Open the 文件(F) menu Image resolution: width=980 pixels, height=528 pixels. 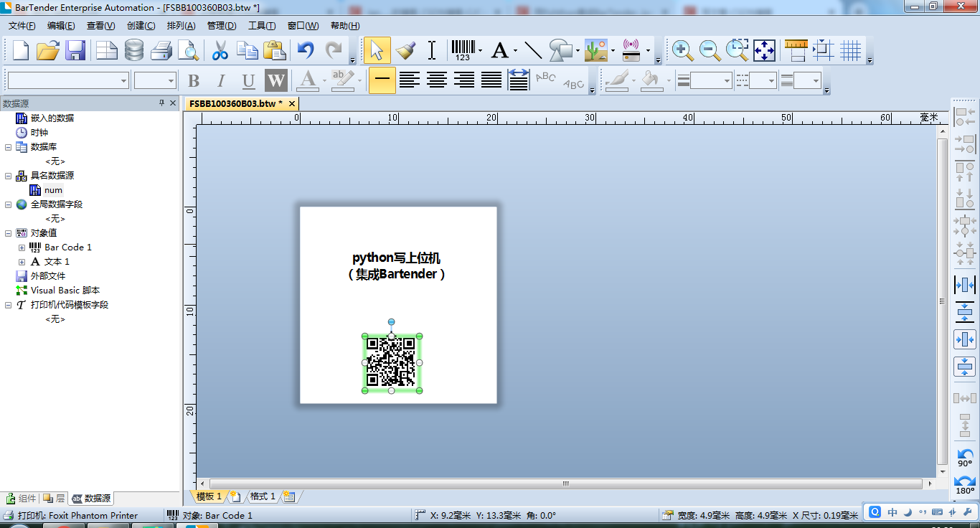(22, 25)
